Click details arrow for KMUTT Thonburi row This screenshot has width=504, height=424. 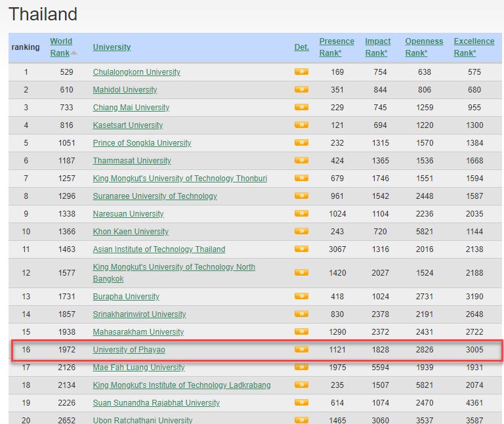(x=301, y=178)
